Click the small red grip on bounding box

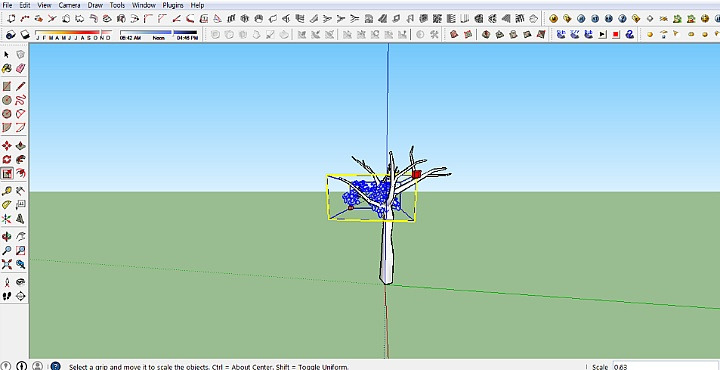coord(350,208)
